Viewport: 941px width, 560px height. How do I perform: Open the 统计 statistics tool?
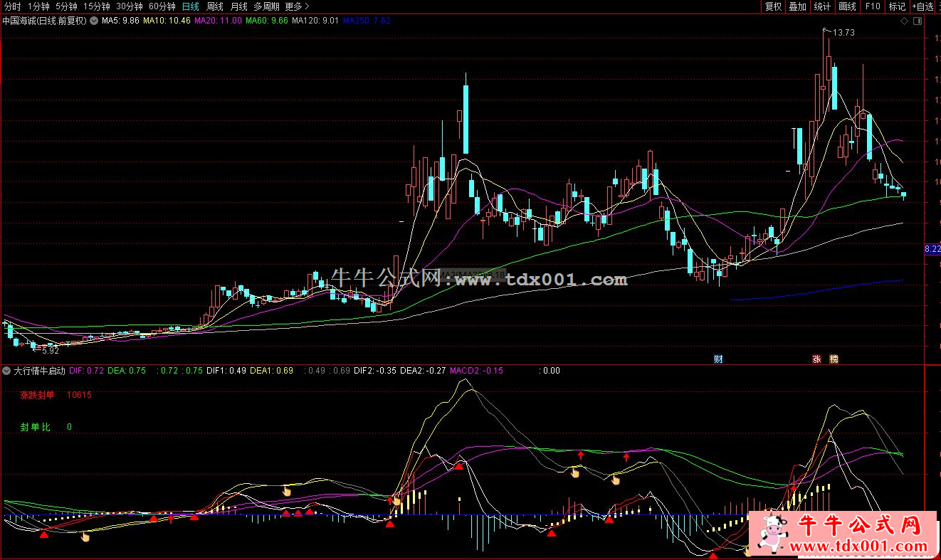823,6
